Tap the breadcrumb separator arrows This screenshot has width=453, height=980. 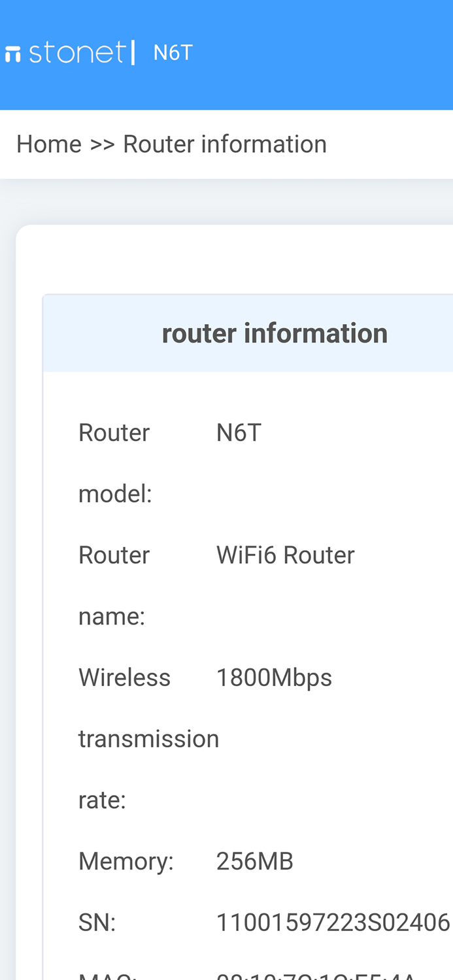click(x=103, y=143)
